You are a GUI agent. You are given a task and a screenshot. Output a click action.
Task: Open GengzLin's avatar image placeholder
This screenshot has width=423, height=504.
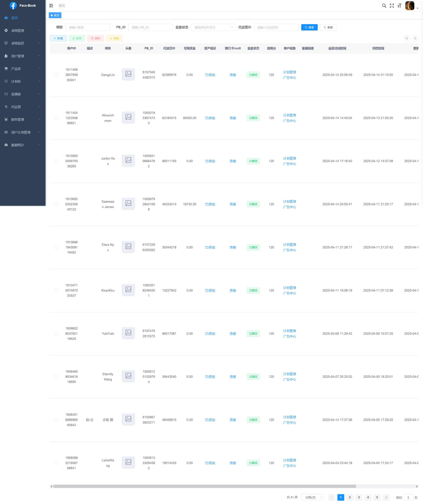[x=128, y=74]
